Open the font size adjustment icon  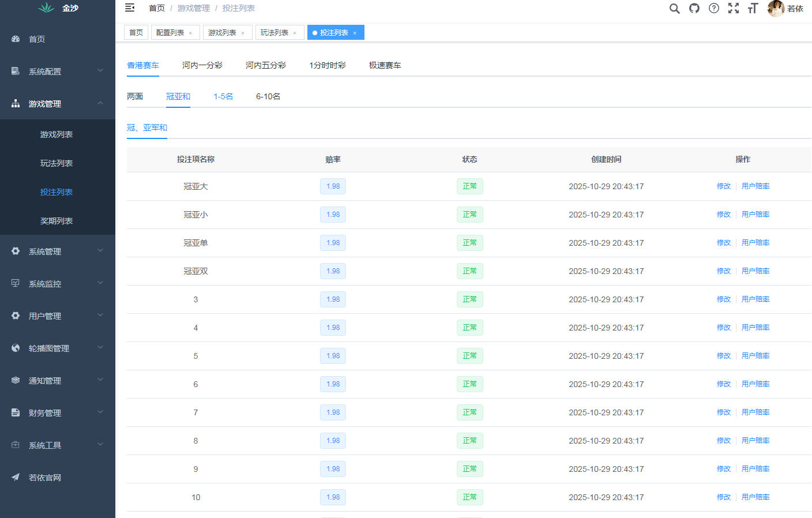click(753, 8)
